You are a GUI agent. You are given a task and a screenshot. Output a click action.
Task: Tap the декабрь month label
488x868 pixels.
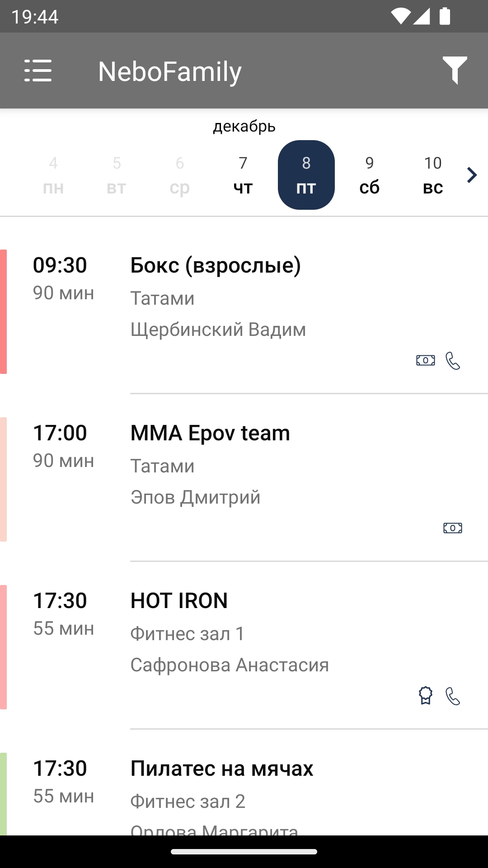coord(244,127)
